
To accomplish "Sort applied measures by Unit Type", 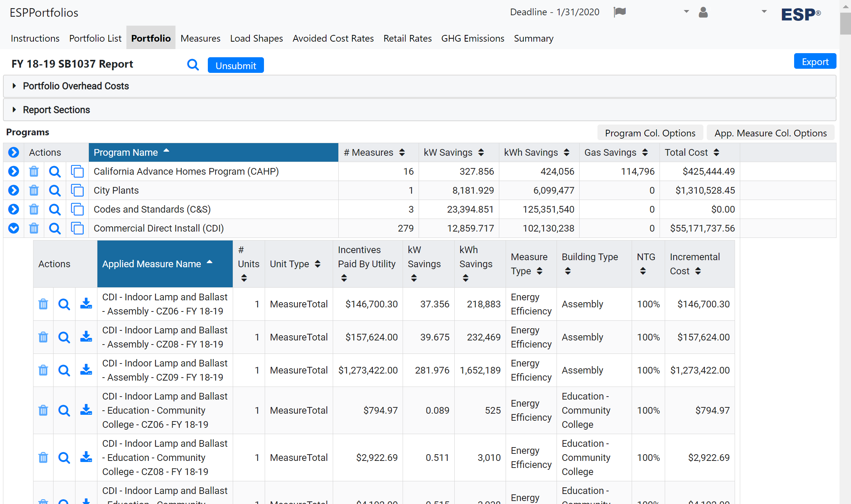I will pyautogui.click(x=299, y=264).
